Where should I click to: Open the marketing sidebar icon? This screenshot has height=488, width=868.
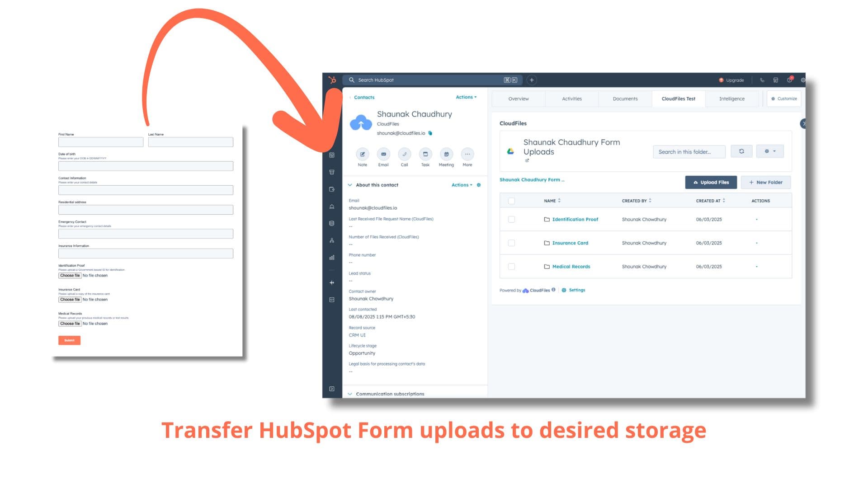click(x=332, y=172)
